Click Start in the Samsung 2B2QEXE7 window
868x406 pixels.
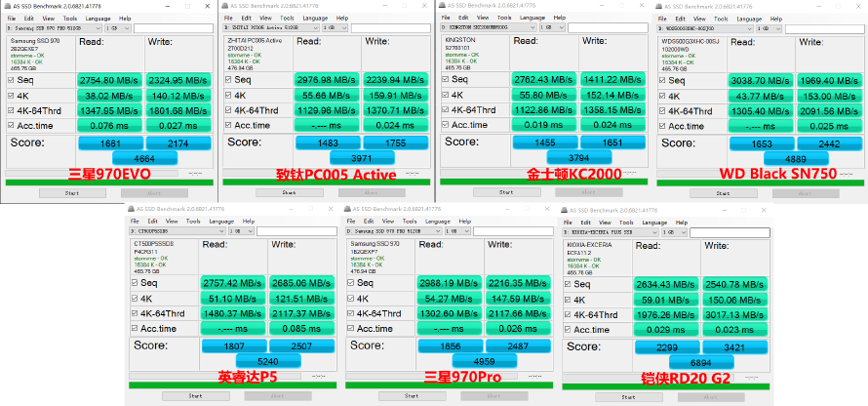pyautogui.click(x=72, y=193)
